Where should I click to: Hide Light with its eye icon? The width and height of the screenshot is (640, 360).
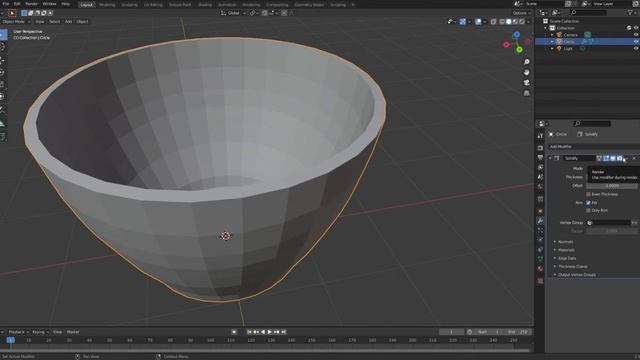[x=636, y=49]
